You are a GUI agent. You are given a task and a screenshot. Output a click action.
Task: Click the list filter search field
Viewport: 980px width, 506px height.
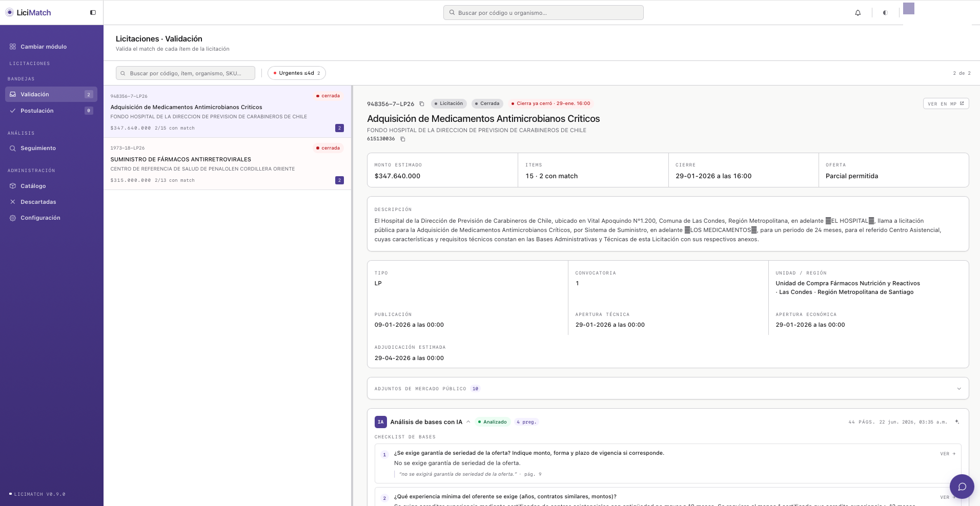(x=186, y=73)
